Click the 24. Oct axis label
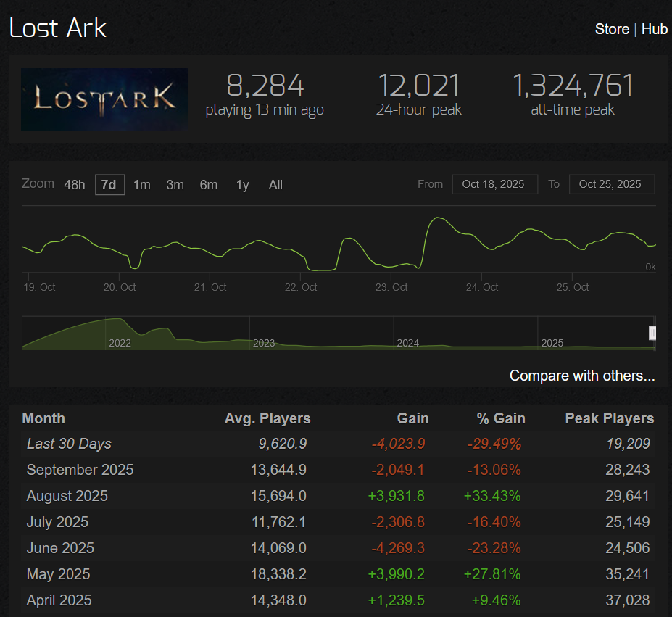 (x=482, y=287)
